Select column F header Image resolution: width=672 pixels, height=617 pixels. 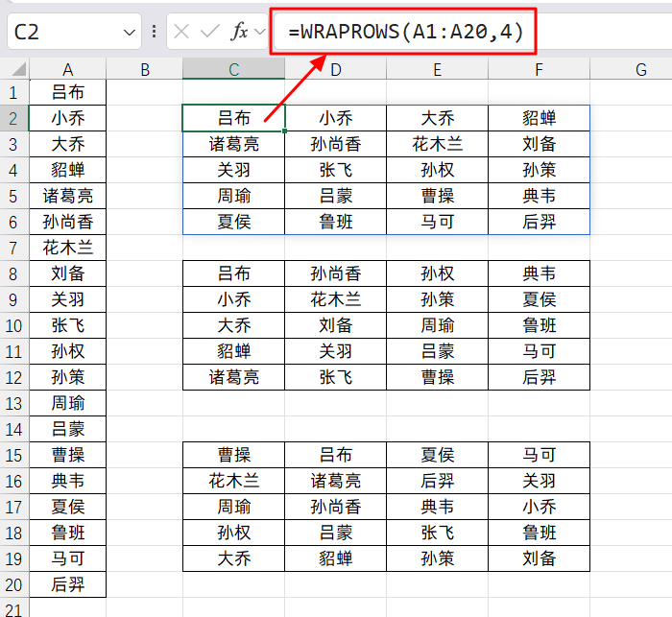click(x=540, y=69)
